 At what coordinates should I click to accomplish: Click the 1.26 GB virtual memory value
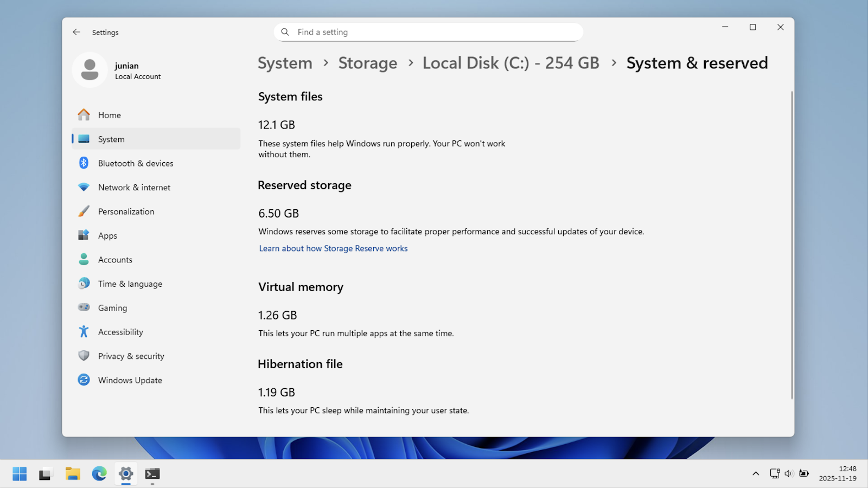(278, 315)
